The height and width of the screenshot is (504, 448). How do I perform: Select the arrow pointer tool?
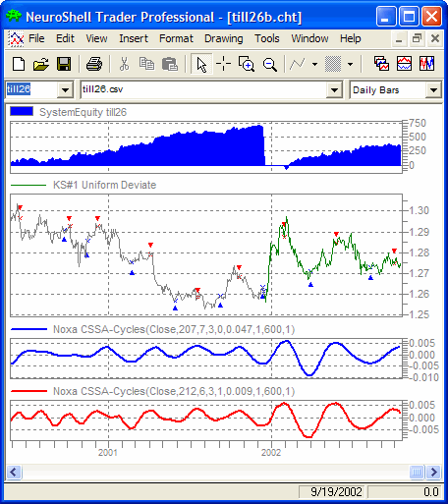coord(201,64)
